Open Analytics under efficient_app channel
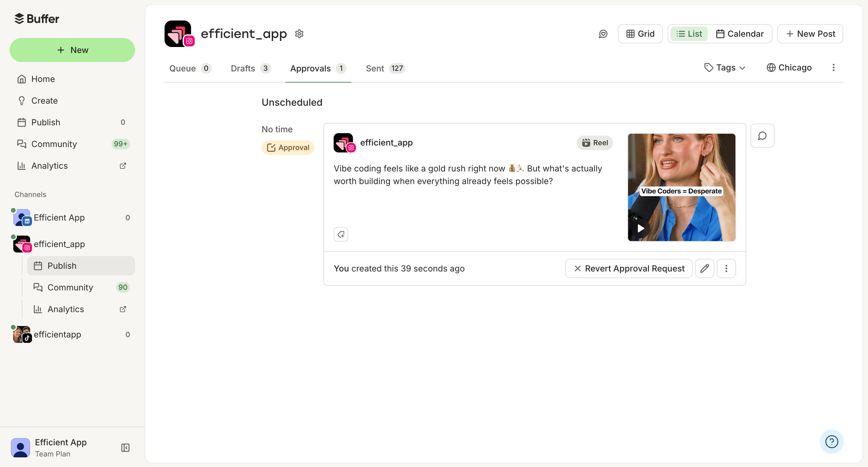The image size is (868, 467). [81, 309]
